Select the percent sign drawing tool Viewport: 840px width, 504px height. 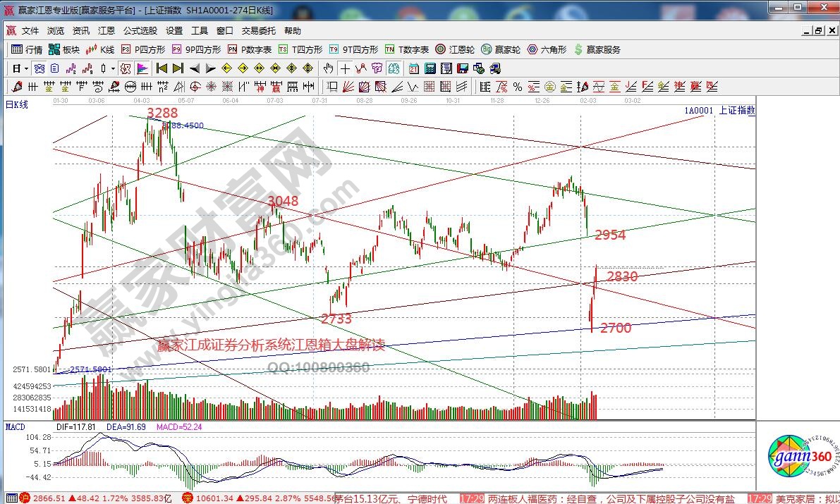517,87
